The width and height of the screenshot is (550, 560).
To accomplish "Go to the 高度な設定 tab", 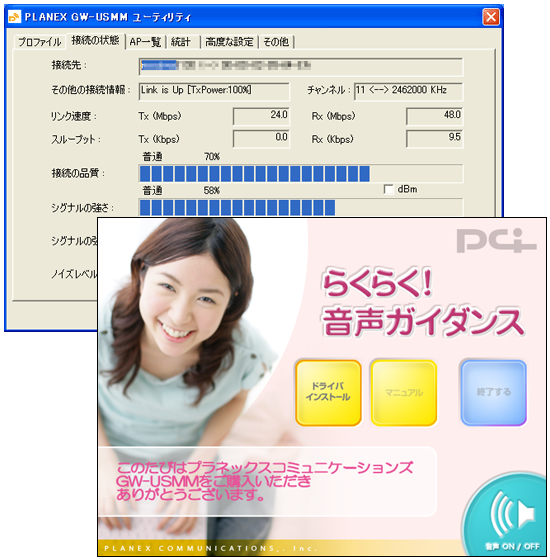I will point(229,42).
